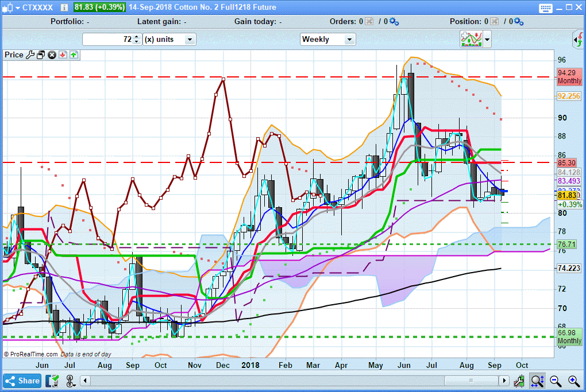Click the Portfolio: - label
Screen dimensions: 586x392
pyautogui.click(x=70, y=22)
